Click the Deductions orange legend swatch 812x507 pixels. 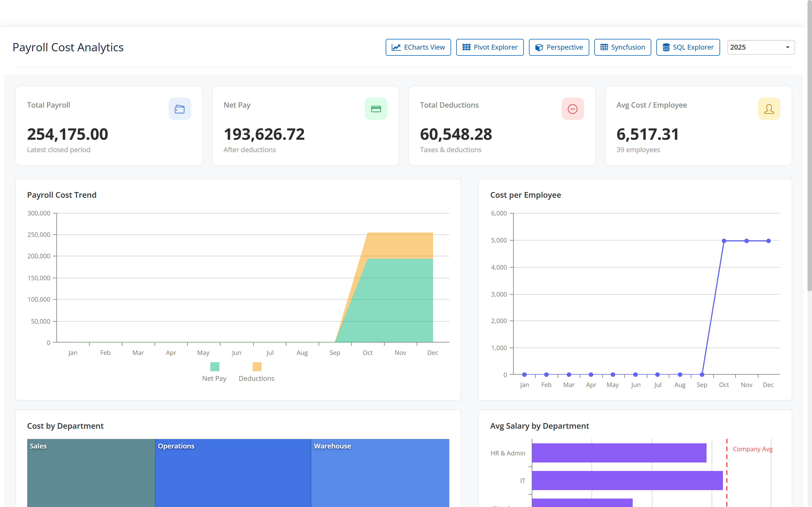point(257,366)
